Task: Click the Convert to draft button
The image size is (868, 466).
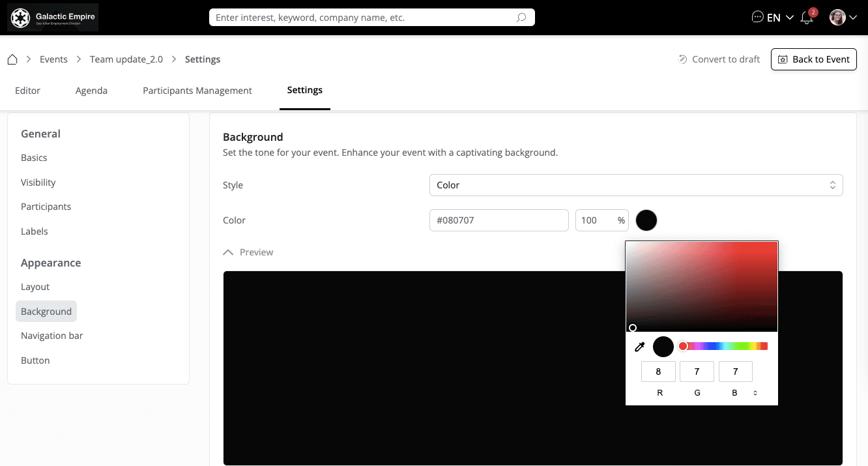Action: click(x=719, y=59)
